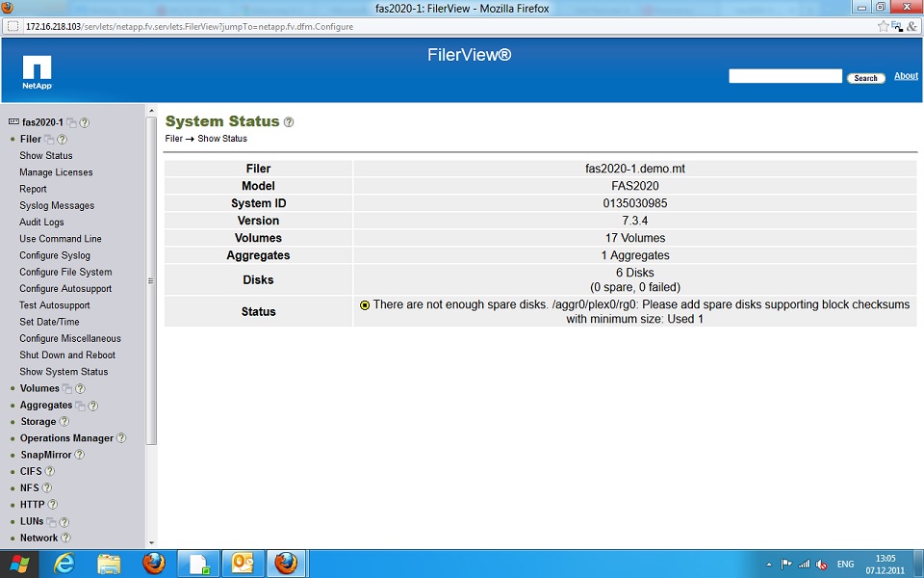Open the help icon beside LUNs

(64, 522)
